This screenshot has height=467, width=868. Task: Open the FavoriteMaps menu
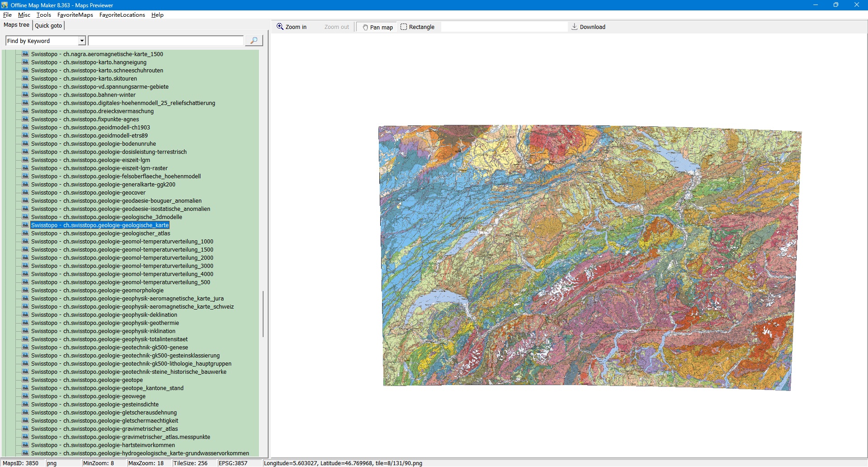coord(75,15)
